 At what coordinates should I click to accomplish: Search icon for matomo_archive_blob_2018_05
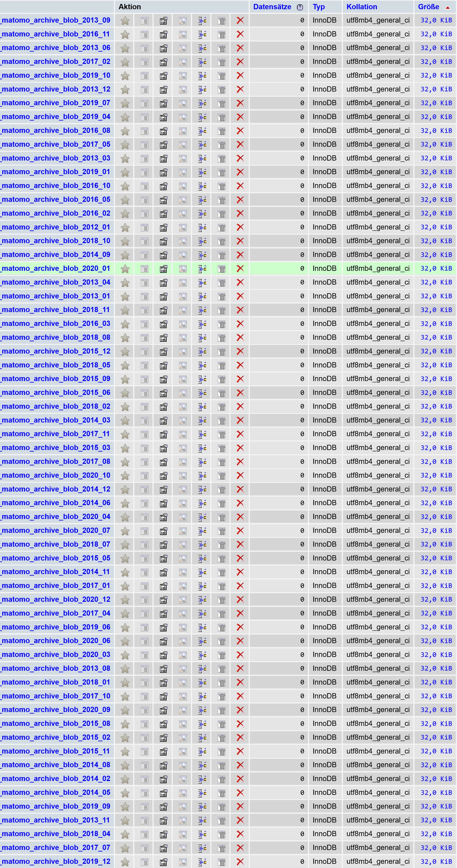coord(183,365)
